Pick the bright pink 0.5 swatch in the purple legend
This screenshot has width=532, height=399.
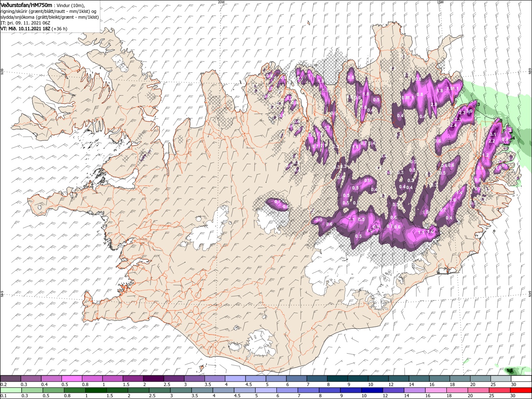click(72, 378)
